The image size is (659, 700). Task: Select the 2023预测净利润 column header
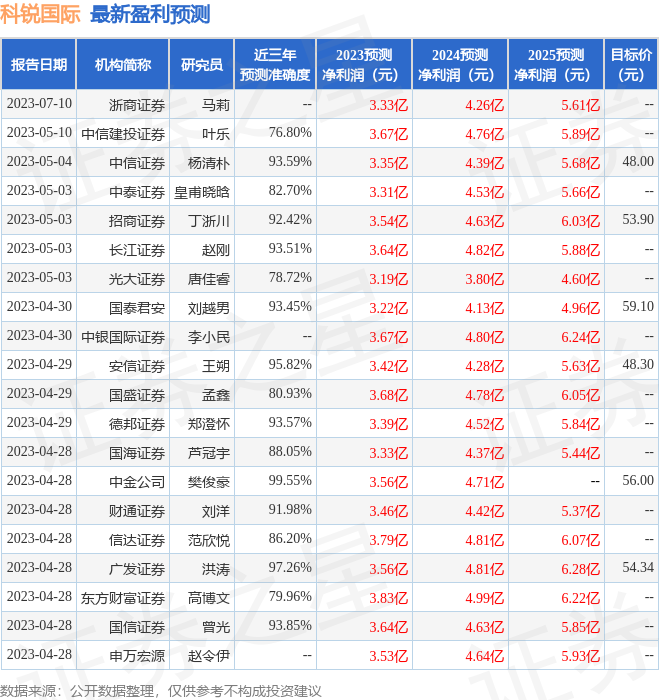364,65
